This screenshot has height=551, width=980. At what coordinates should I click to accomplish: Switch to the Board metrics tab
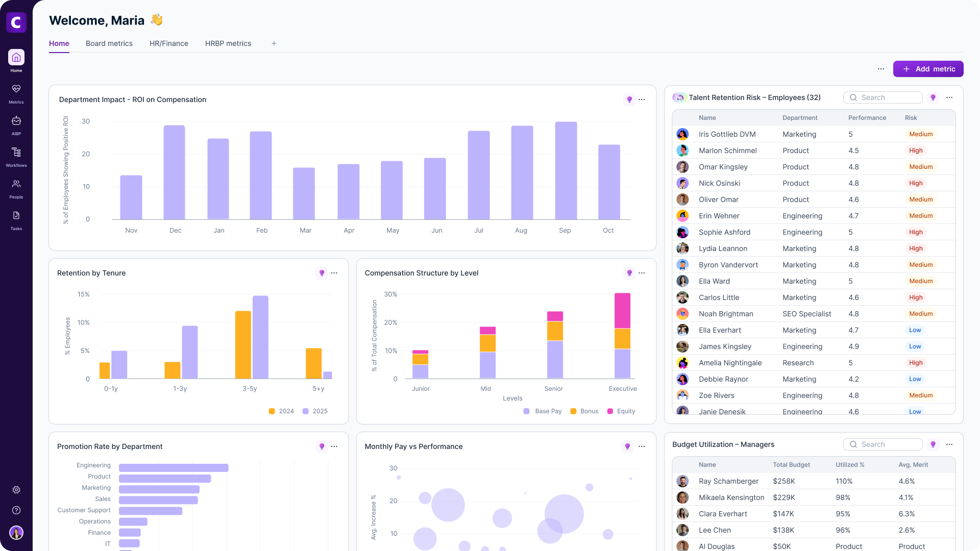pos(109,43)
